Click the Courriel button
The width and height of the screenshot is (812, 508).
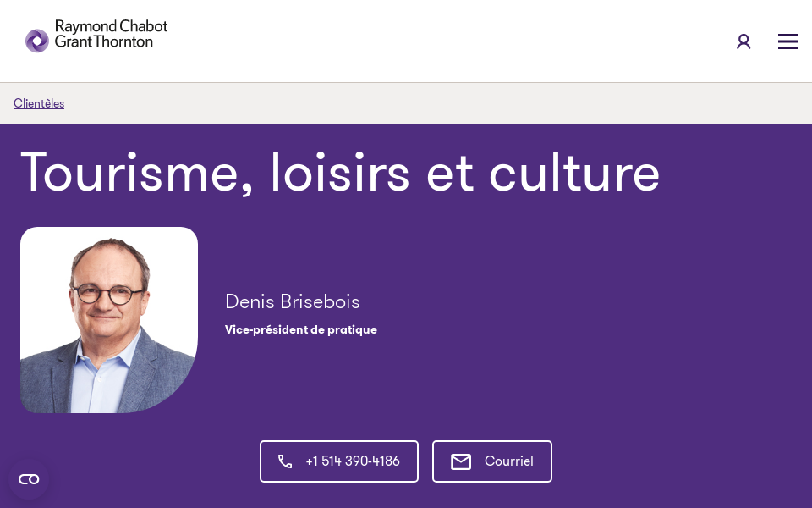(492, 461)
